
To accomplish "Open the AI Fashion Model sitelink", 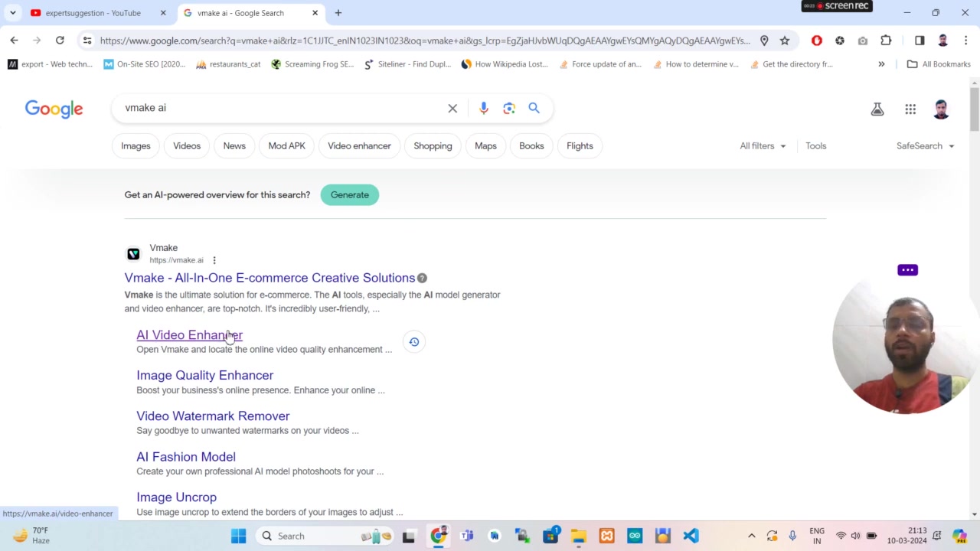I will [x=186, y=457].
